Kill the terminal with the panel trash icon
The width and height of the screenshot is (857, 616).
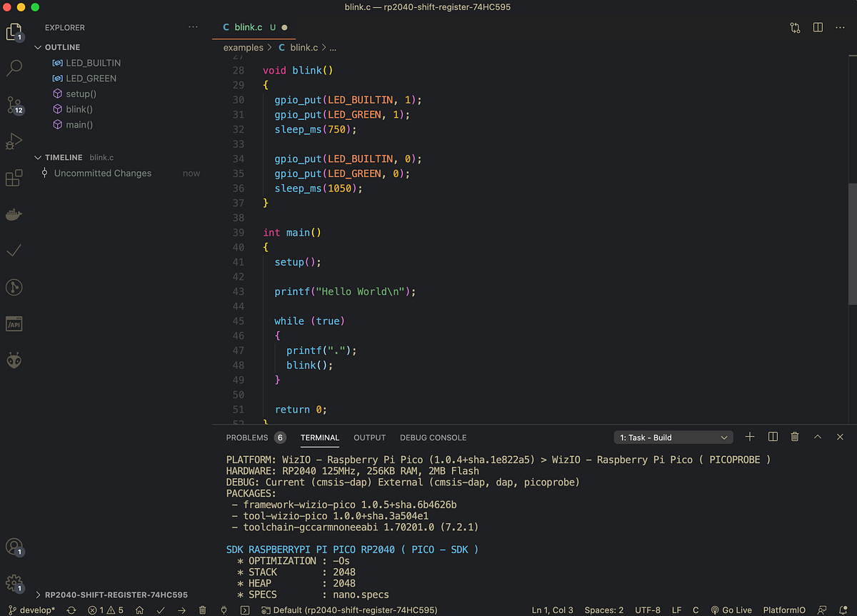click(795, 436)
